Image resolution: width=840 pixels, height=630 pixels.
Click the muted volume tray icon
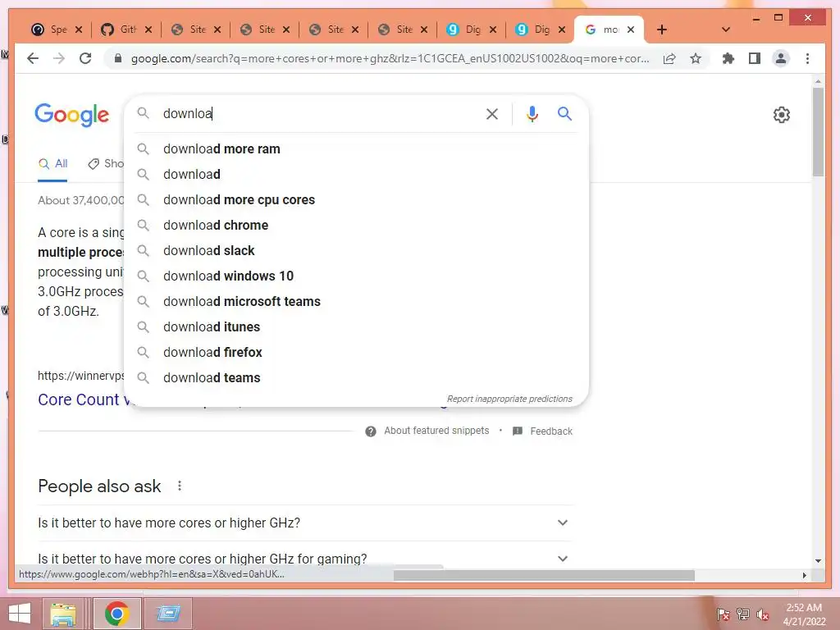coord(762,614)
